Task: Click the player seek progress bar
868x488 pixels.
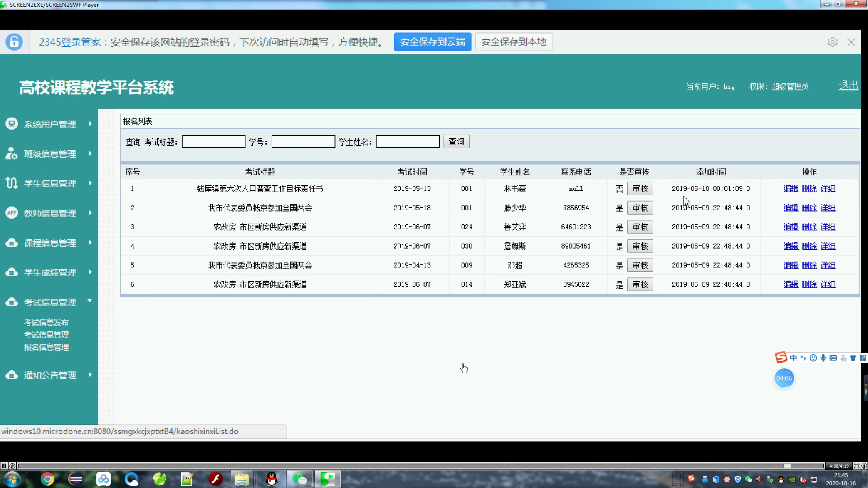Action: click(420, 466)
